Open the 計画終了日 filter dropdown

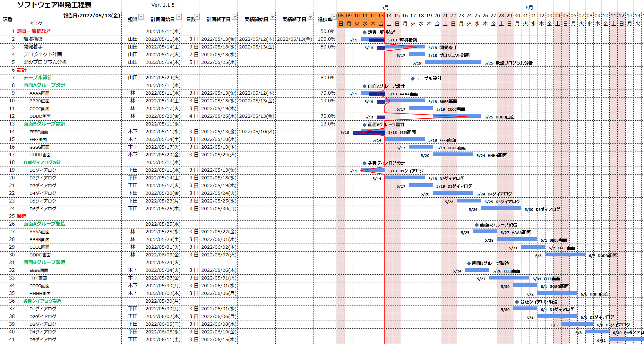click(x=235, y=17)
